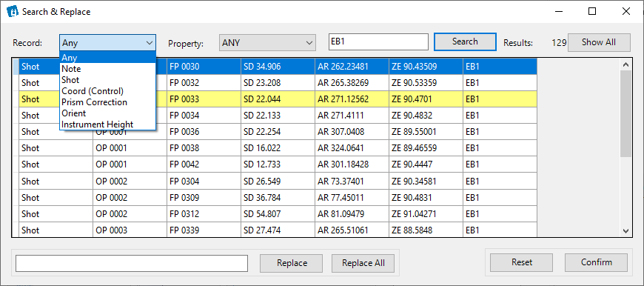Close the Search & Replace window

click(x=626, y=12)
